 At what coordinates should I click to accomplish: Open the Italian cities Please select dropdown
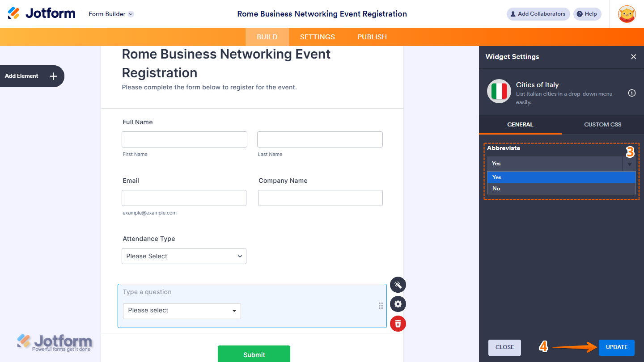pyautogui.click(x=182, y=311)
